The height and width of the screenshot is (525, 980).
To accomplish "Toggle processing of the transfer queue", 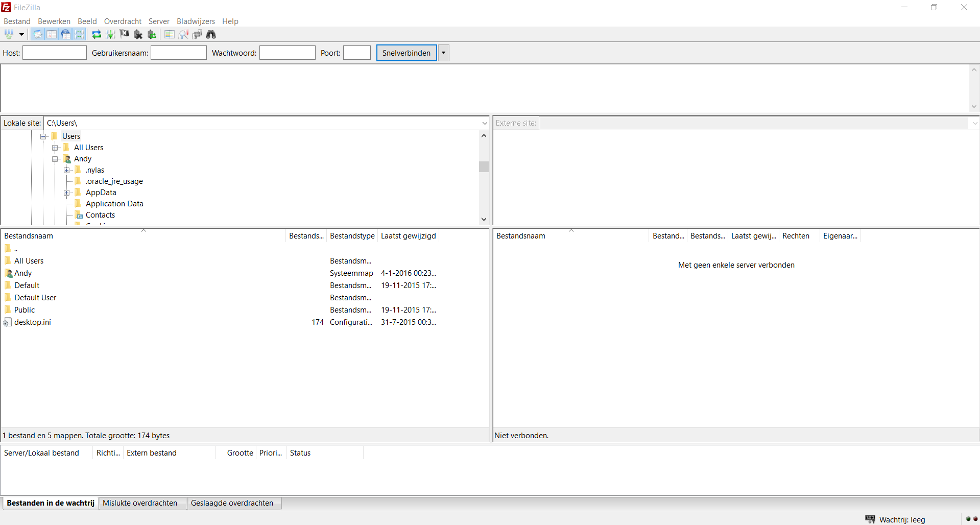I will (x=110, y=34).
